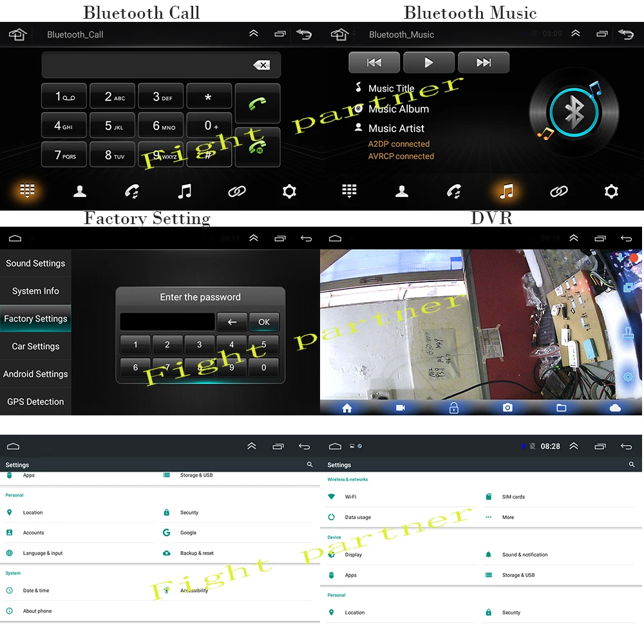Open pairing link icon in Bluetooth_Music
This screenshot has height=644, width=644.
pos(559,191)
